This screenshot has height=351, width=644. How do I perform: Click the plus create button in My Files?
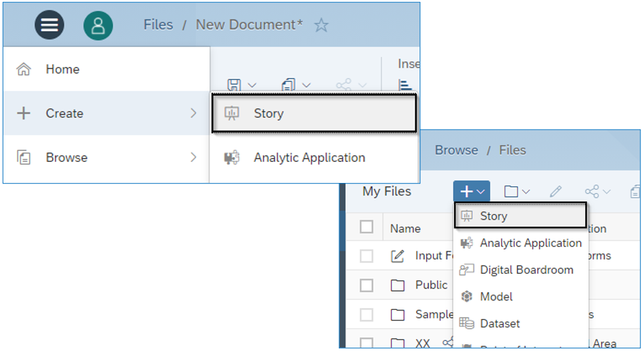(x=472, y=191)
